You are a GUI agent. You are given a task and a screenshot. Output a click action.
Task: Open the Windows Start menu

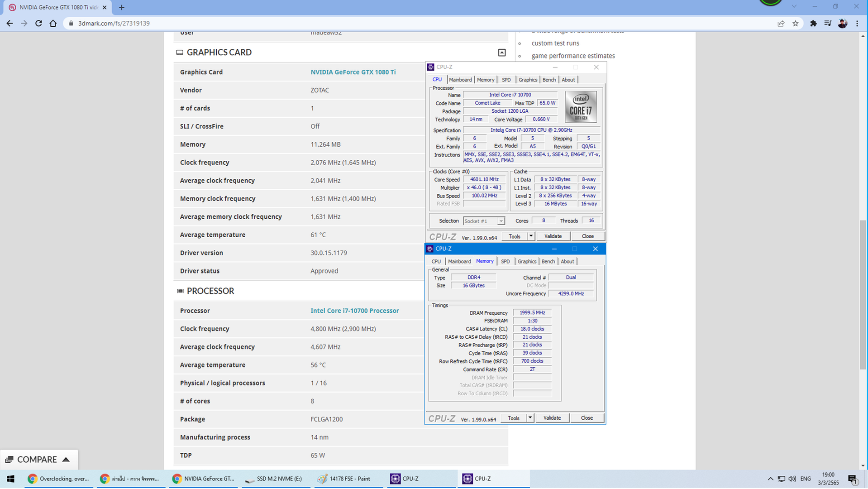11,479
